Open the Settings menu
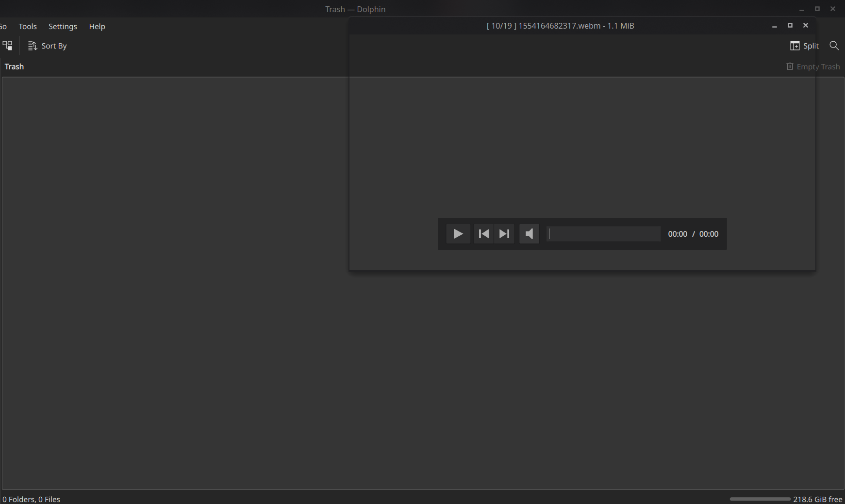Viewport: 845px width, 504px height. tap(63, 26)
